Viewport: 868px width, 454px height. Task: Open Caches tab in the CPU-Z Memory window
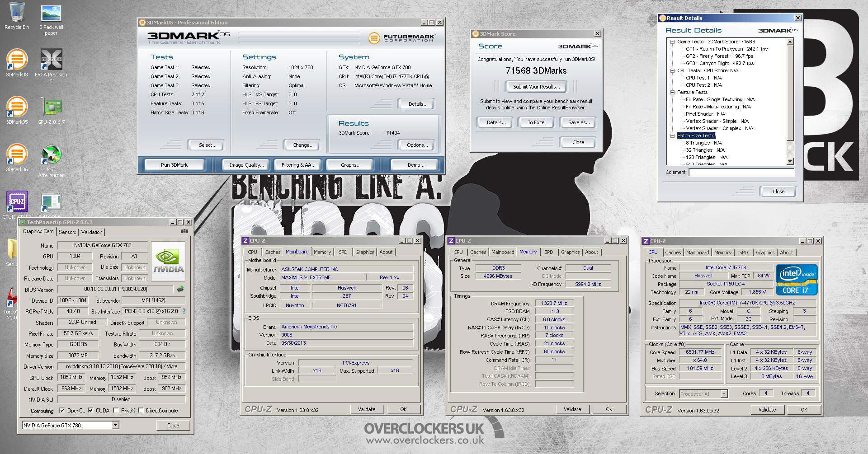click(x=478, y=252)
